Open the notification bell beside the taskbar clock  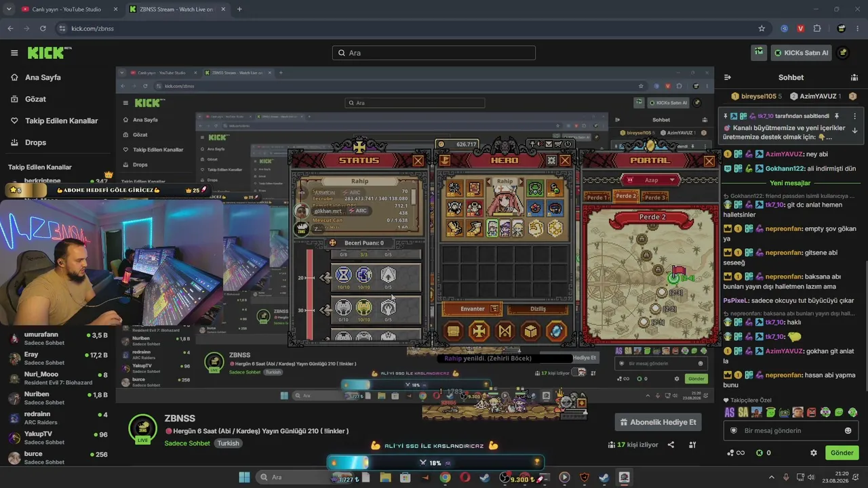tap(855, 477)
